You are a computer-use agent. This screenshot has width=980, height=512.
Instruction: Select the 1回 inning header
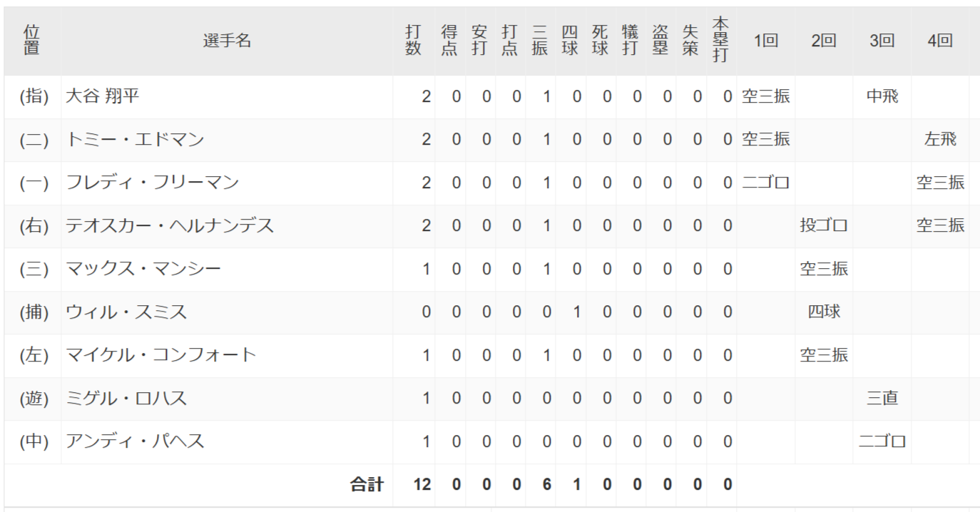766,41
